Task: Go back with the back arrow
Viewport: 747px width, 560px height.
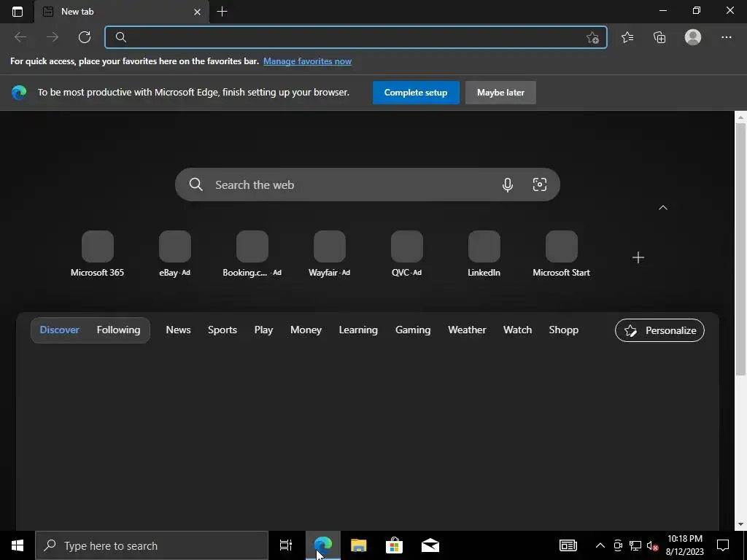Action: 20,37
